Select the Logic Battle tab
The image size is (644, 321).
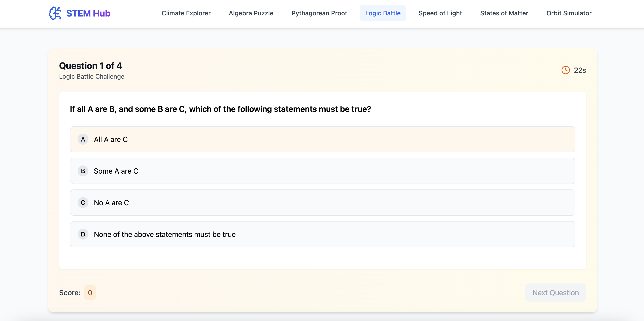383,13
